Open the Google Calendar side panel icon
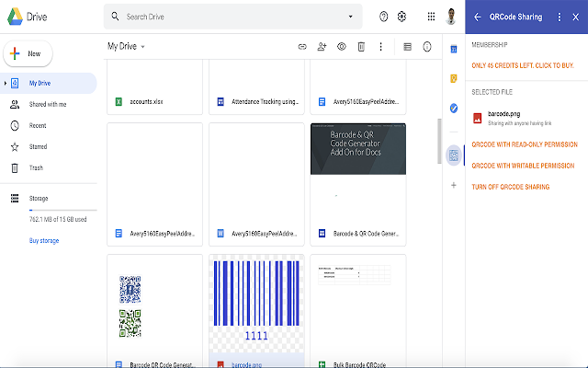Image resolution: width=588 pixels, height=368 pixels. click(x=454, y=49)
